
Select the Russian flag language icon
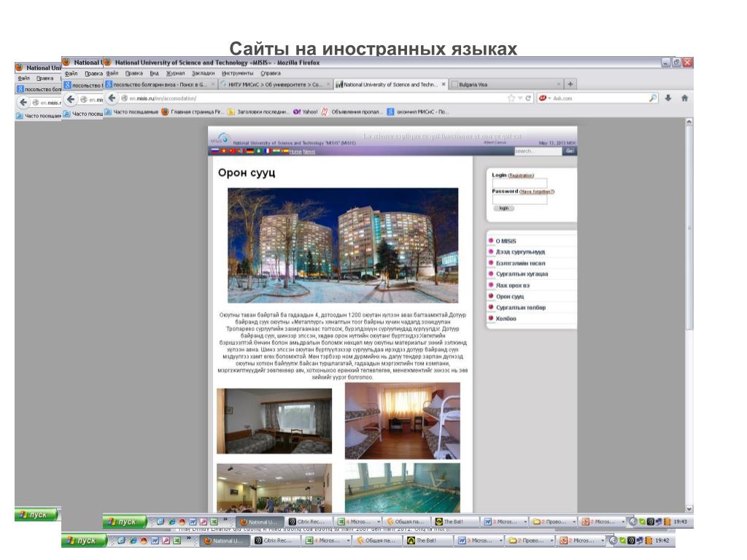(x=214, y=152)
